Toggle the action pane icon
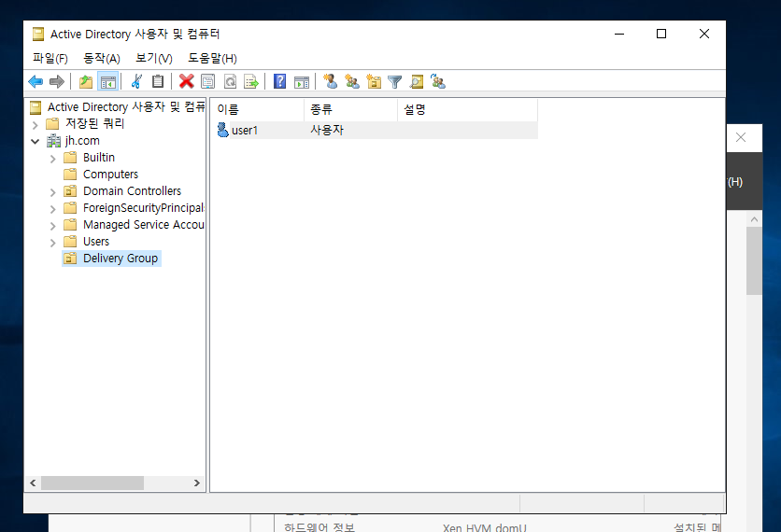The width and height of the screenshot is (781, 532). point(302,82)
